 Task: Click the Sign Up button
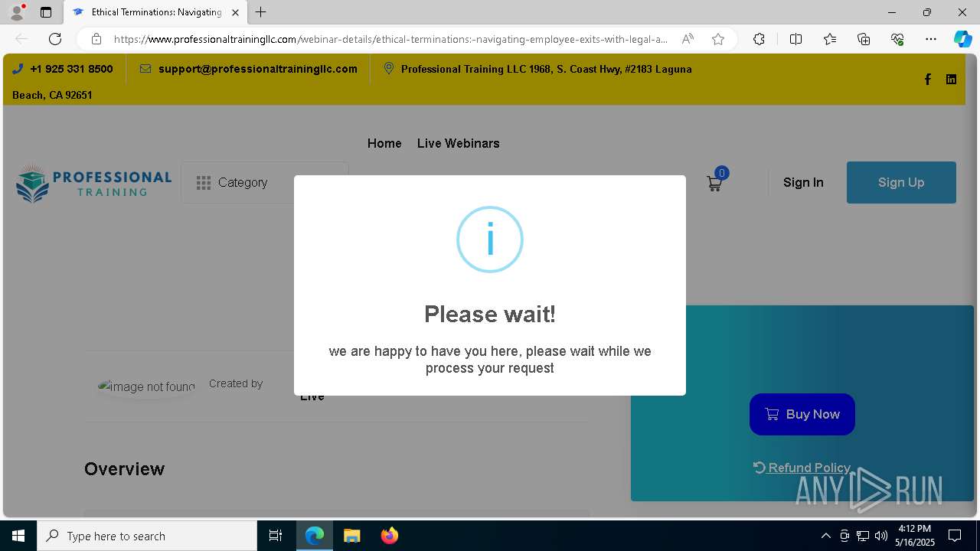(x=901, y=182)
